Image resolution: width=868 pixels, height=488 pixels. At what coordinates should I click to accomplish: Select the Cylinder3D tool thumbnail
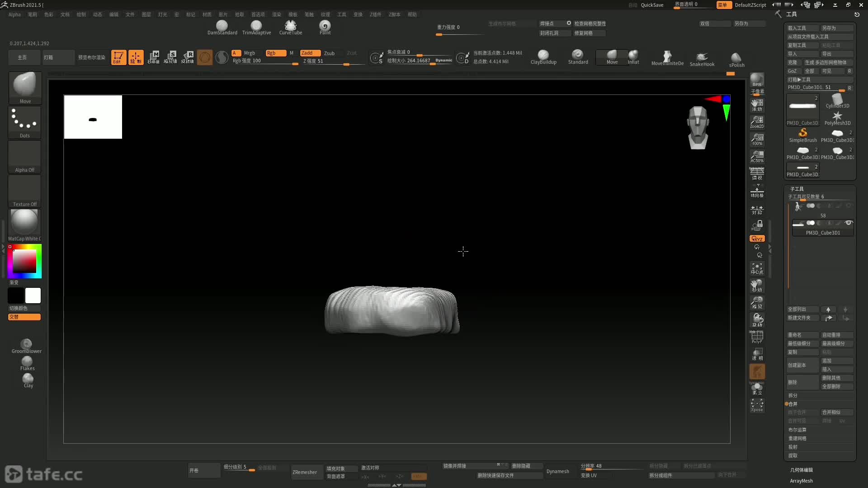[x=837, y=101]
